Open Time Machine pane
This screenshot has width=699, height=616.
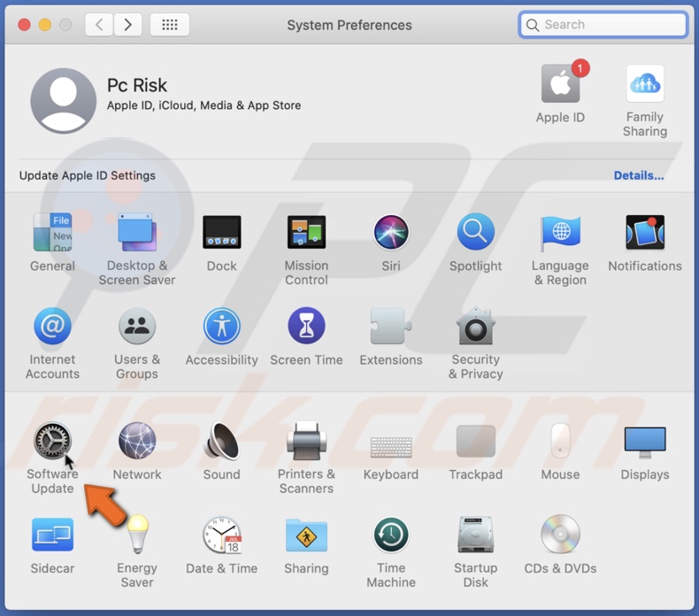click(x=391, y=535)
